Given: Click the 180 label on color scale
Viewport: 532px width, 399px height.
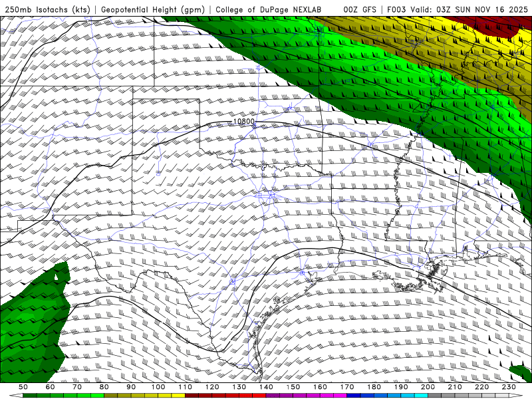Looking at the screenshot, I should click(374, 387).
